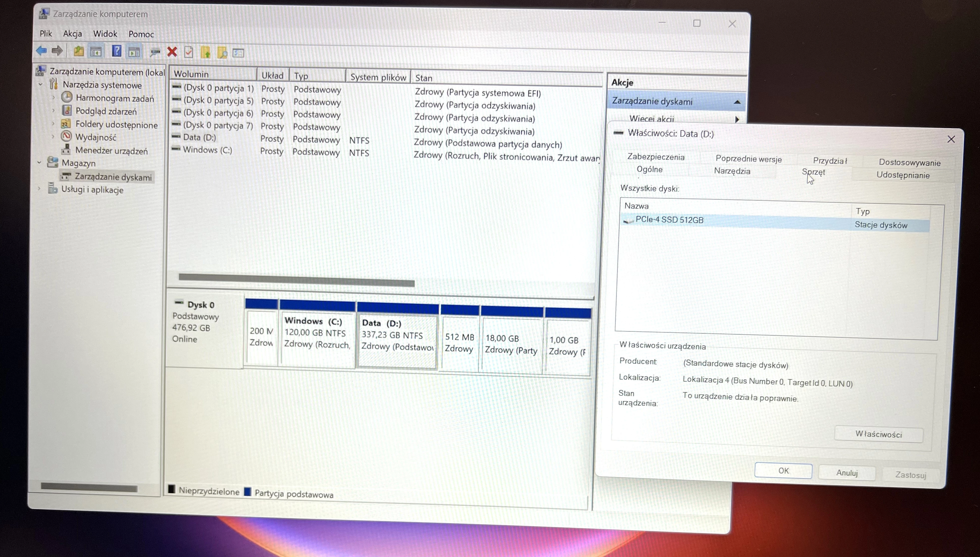This screenshot has height=557, width=980.
Task: Click the Up one level folder icon
Action: click(x=79, y=51)
